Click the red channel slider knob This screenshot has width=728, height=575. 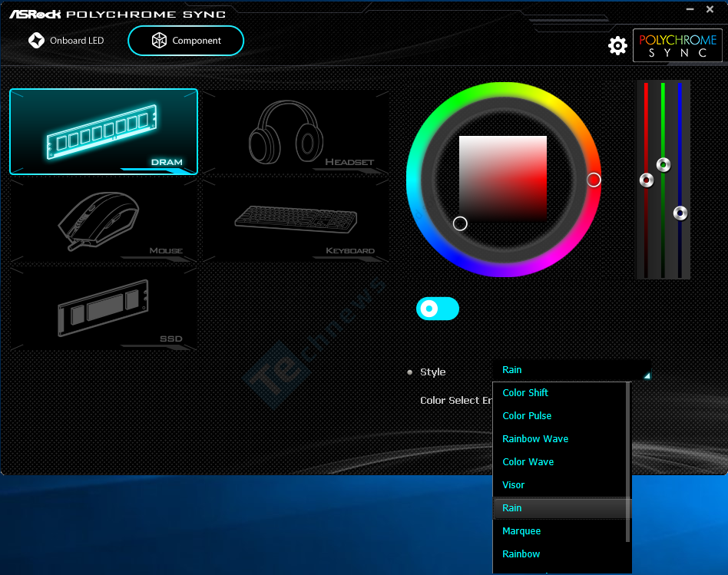pyautogui.click(x=647, y=180)
